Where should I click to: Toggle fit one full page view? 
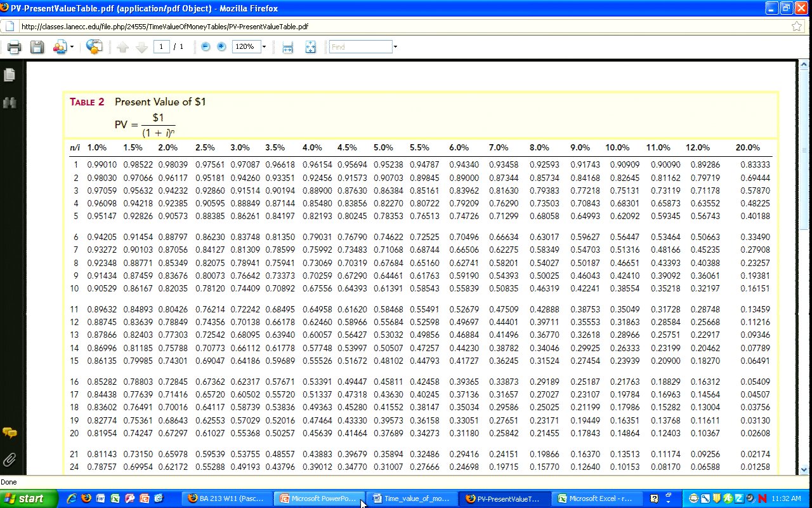point(310,47)
